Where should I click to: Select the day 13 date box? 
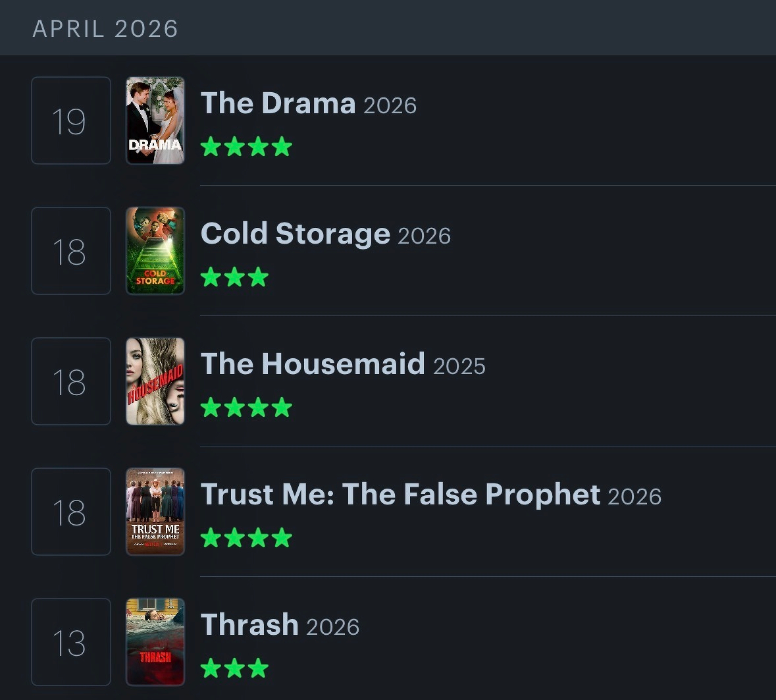coord(71,642)
